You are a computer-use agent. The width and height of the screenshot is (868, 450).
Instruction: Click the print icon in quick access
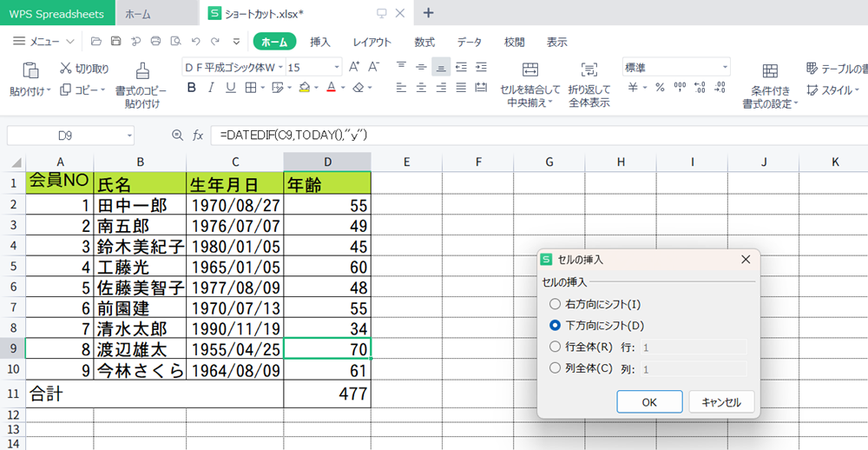[155, 42]
